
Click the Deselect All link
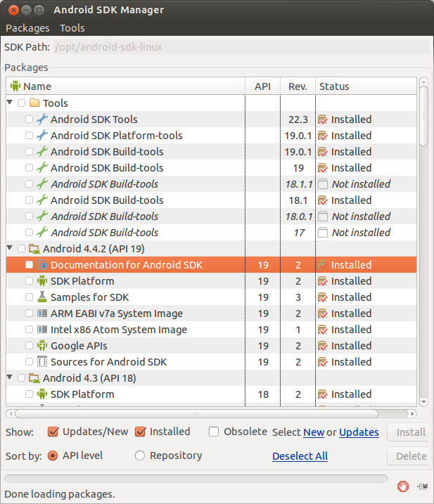click(x=300, y=456)
